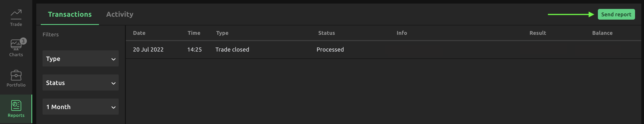This screenshot has height=124, width=644.
Task: Sort by the Date column header
Action: [139, 33]
